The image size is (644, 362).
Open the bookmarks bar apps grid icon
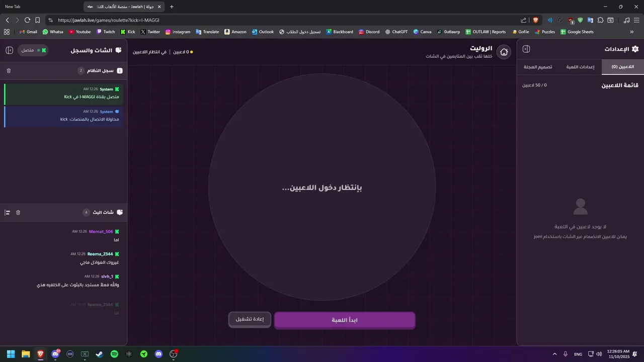pos(7,32)
